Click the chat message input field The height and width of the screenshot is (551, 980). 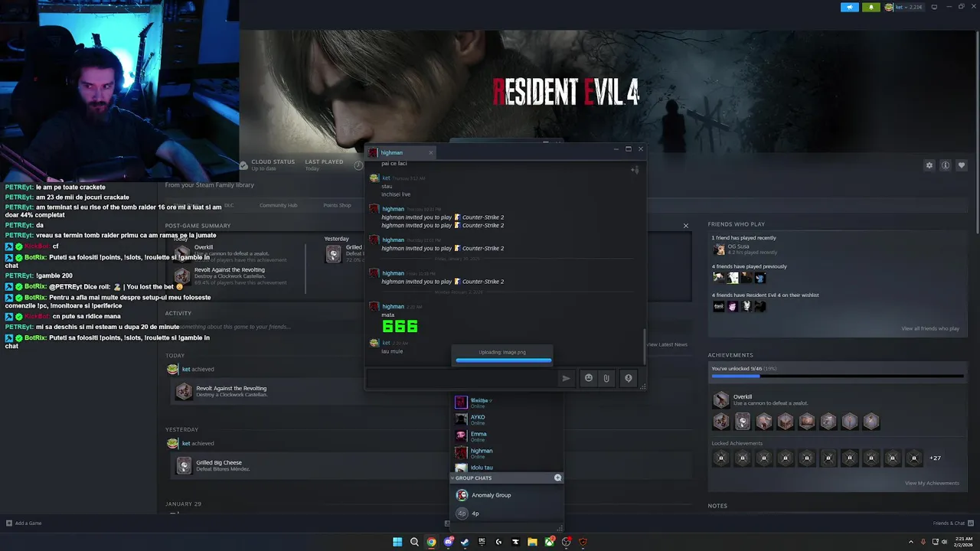pos(462,378)
